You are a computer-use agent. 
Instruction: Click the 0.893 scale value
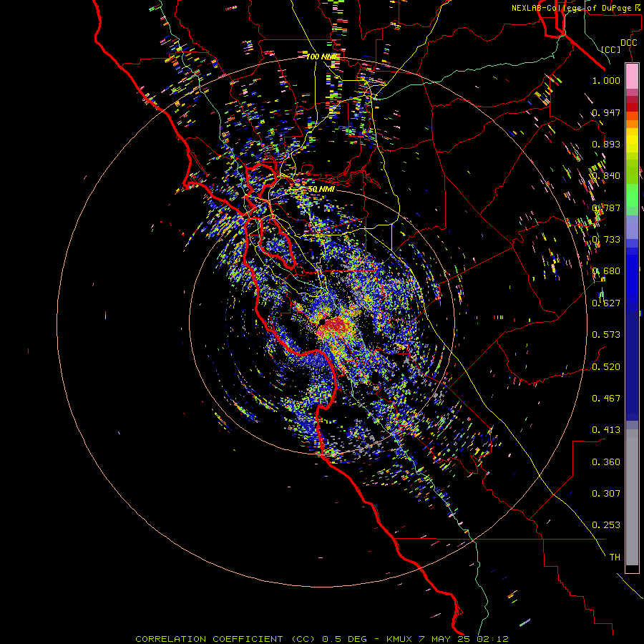tap(606, 144)
